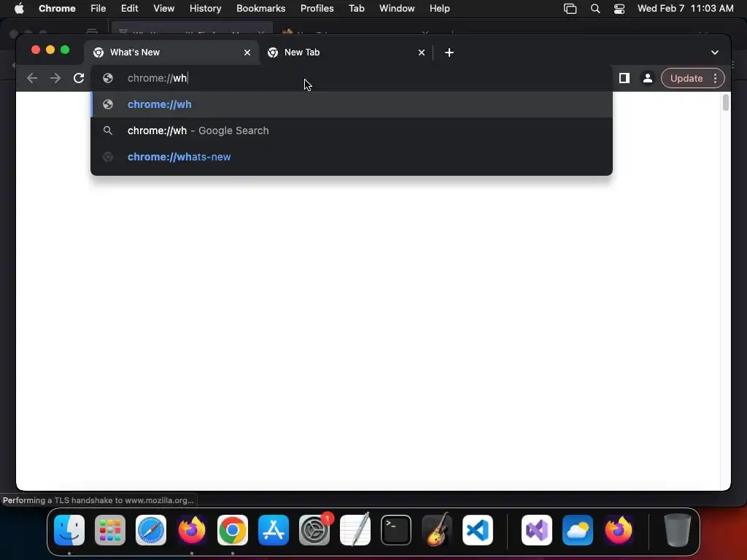
Task: Open the Window menu
Action: 397,9
